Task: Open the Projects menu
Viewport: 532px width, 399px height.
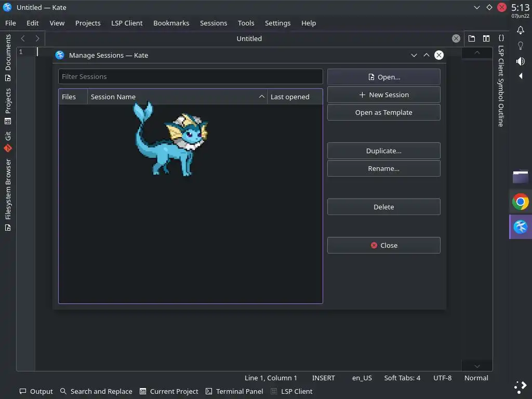Action: click(x=88, y=23)
